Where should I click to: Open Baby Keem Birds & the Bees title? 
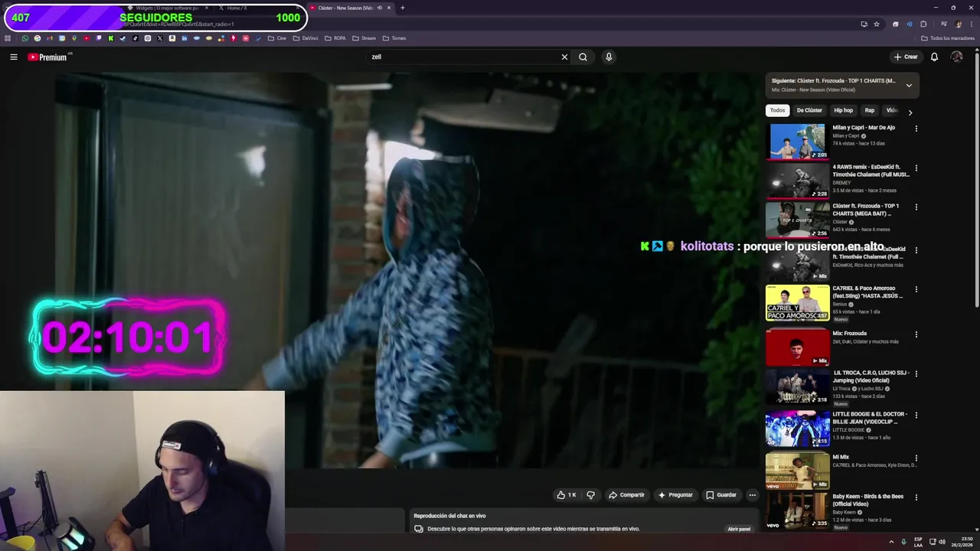click(867, 500)
